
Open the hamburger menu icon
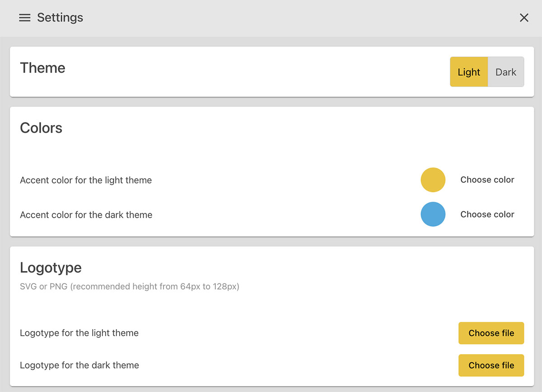pyautogui.click(x=25, y=18)
